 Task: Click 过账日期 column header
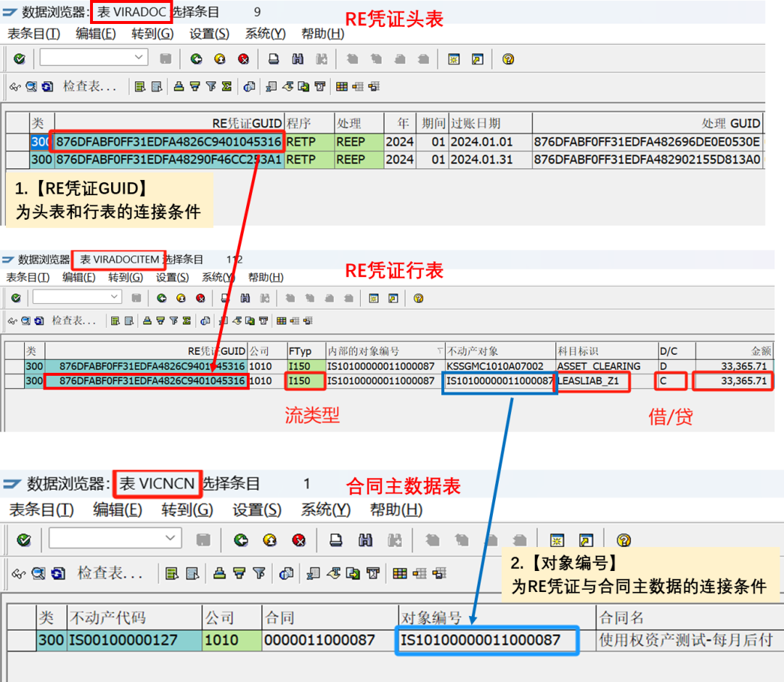point(490,123)
